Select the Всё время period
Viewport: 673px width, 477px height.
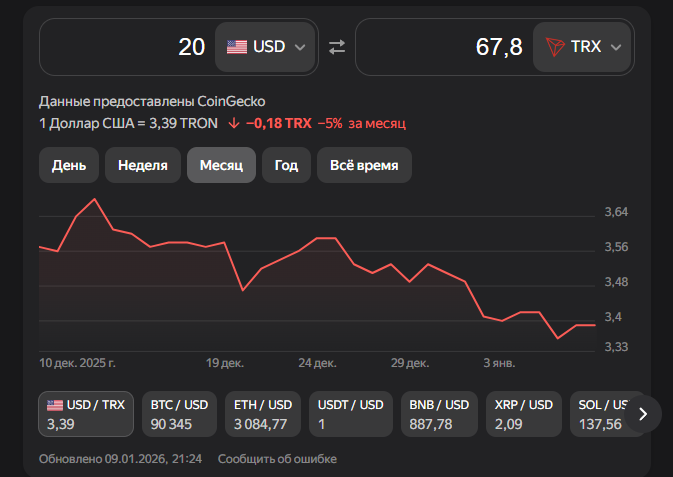click(364, 165)
